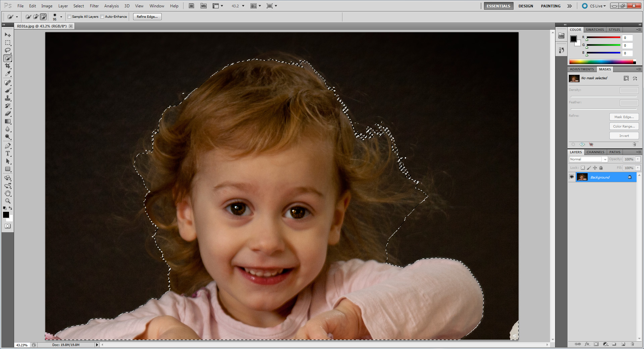The image size is (644, 349).
Task: Switch to the Channels tab
Action: coord(595,152)
